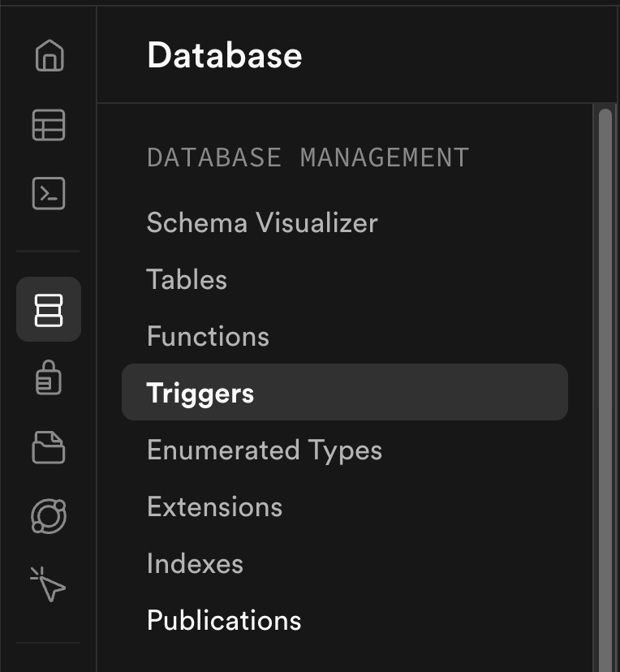
Task: Open the Edge Functions globe icon
Action: coord(49,516)
